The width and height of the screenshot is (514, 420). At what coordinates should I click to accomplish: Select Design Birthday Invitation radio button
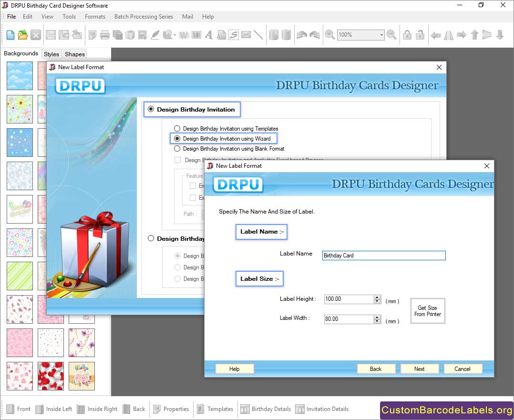tap(151, 109)
